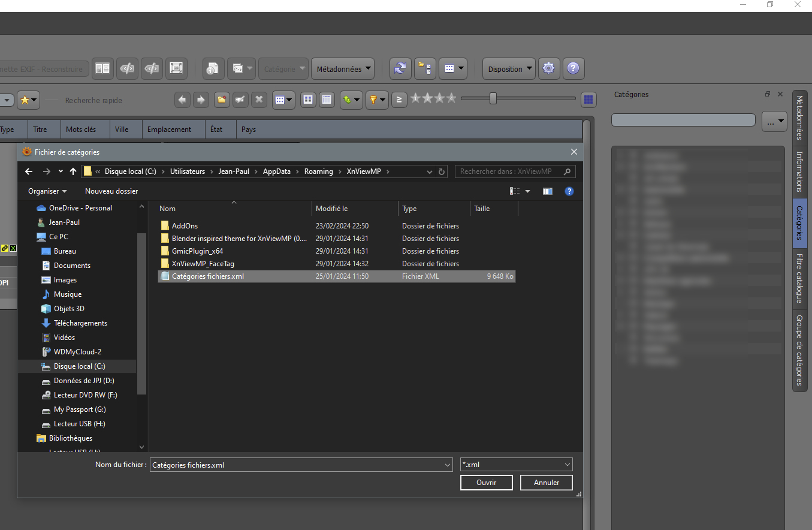Click the help question mark in XnView toolbar
The image size is (812, 530).
click(573, 69)
